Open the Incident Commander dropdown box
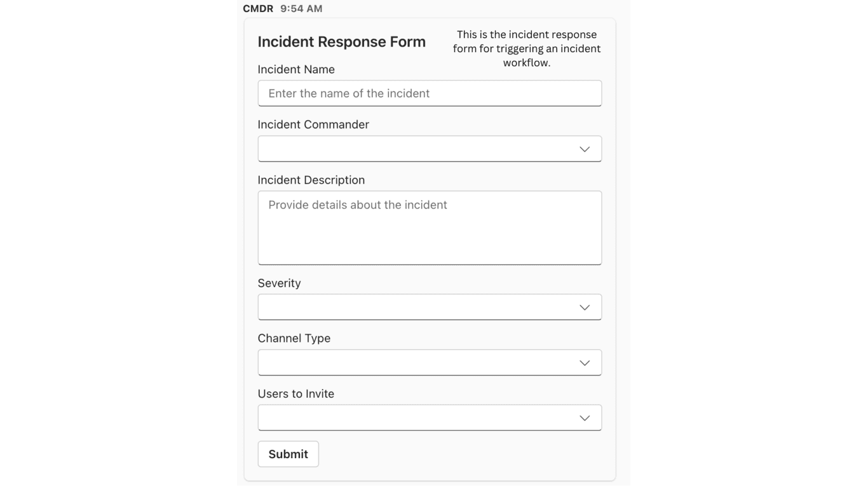Image resolution: width=868 pixels, height=488 pixels. click(x=419, y=149)
